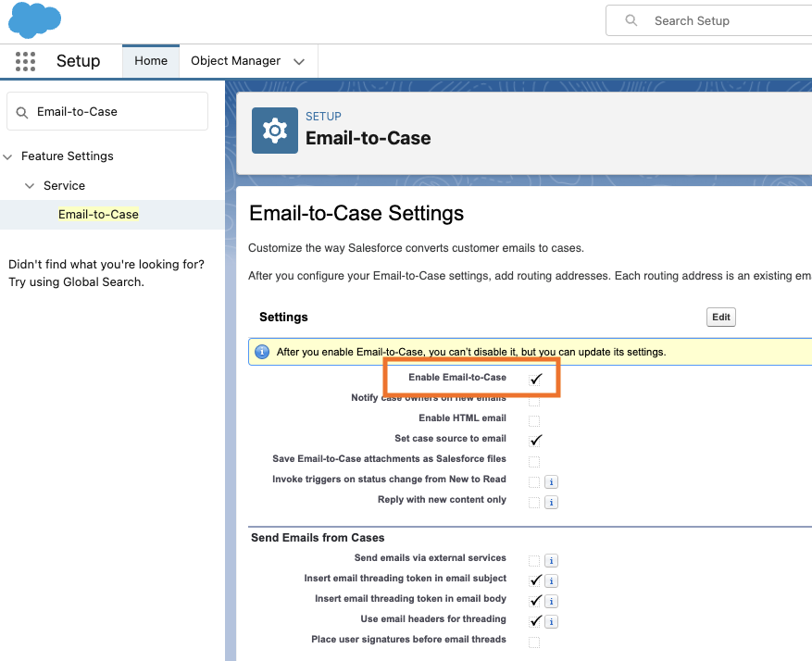Toggle Insert threading token in email subject checkbox

coord(535,580)
